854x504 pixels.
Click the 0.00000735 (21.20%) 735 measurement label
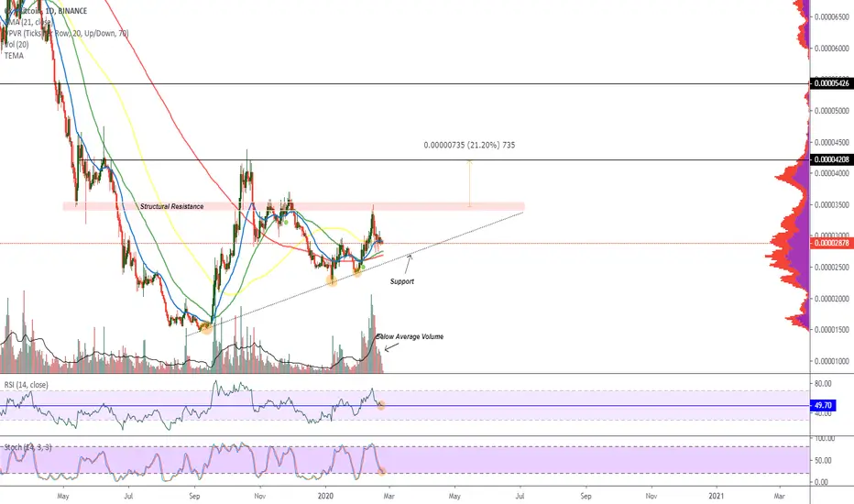pyautogui.click(x=469, y=145)
